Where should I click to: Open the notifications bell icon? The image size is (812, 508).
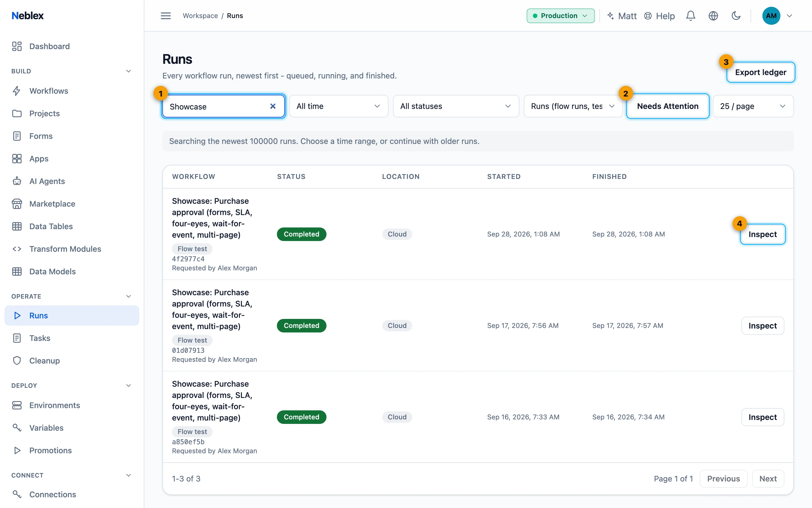690,16
